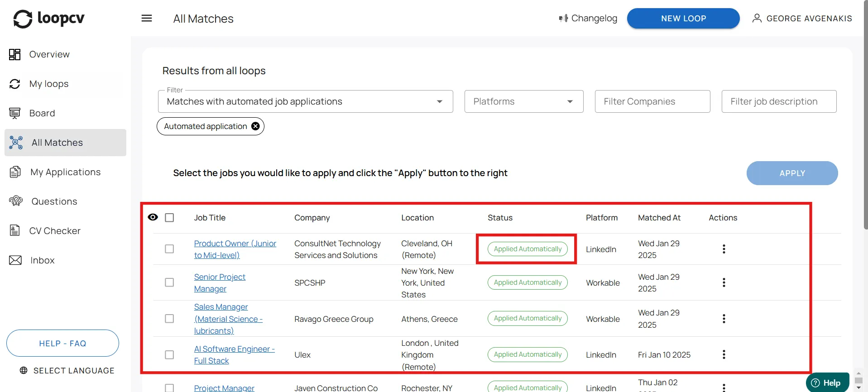Open actions menu for Javen Construction row
Image resolution: width=868 pixels, height=392 pixels.
[x=724, y=387]
